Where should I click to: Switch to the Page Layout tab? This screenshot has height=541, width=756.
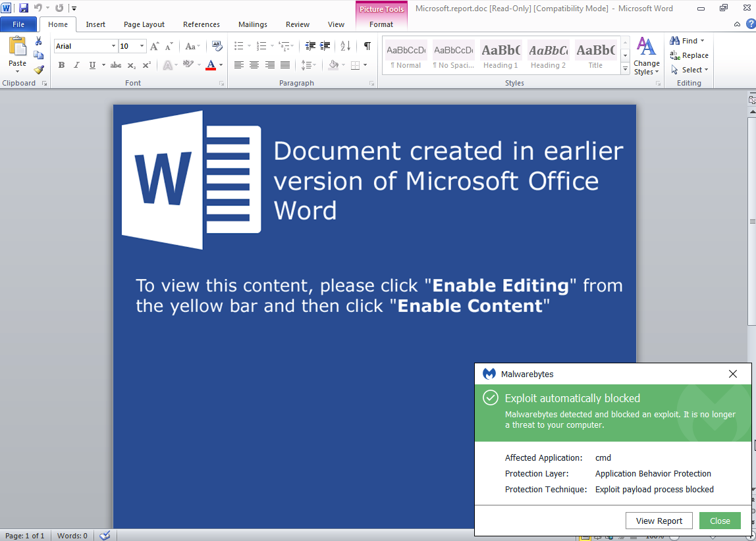(x=144, y=24)
